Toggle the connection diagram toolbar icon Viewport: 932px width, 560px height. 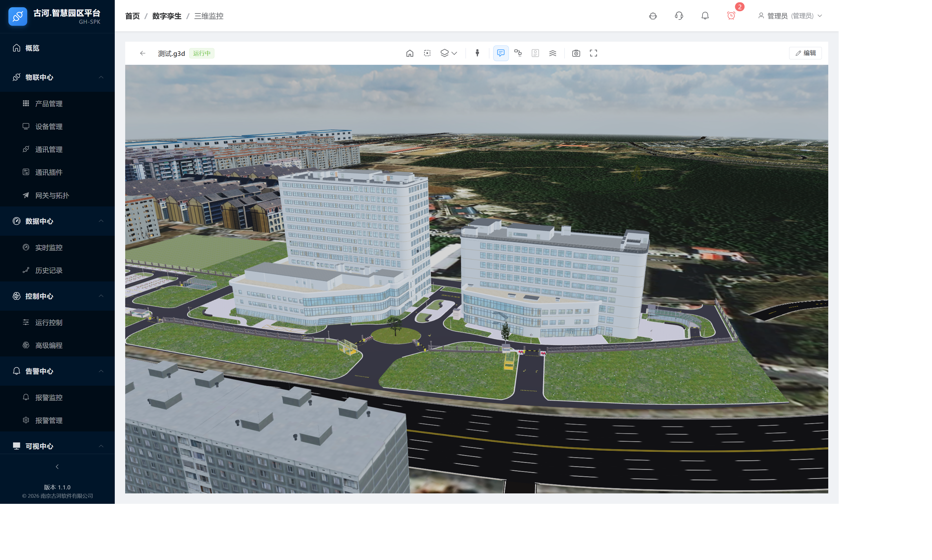coord(518,53)
